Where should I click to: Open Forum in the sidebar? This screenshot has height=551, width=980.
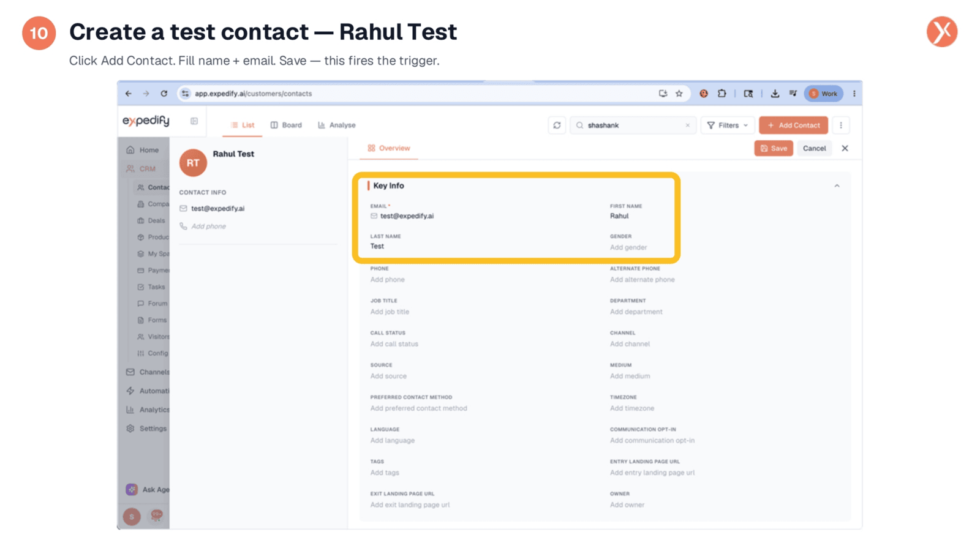click(153, 303)
